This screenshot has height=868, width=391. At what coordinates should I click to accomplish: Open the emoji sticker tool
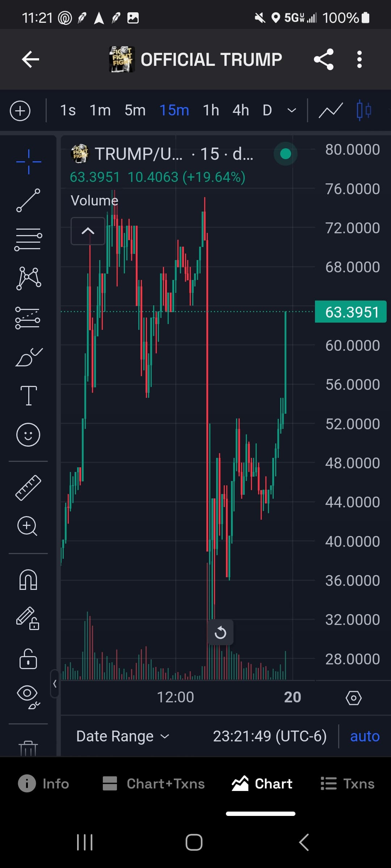click(x=28, y=435)
